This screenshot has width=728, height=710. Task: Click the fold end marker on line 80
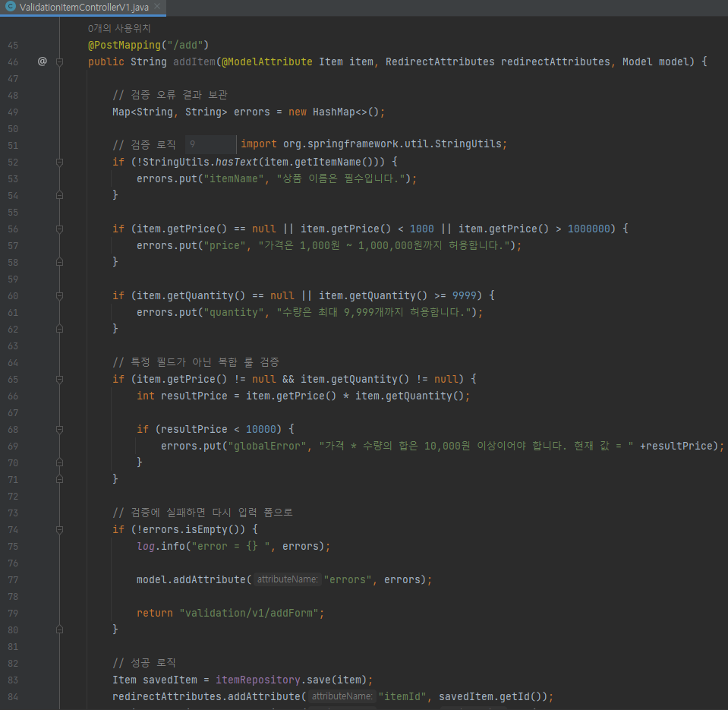pos(59,630)
